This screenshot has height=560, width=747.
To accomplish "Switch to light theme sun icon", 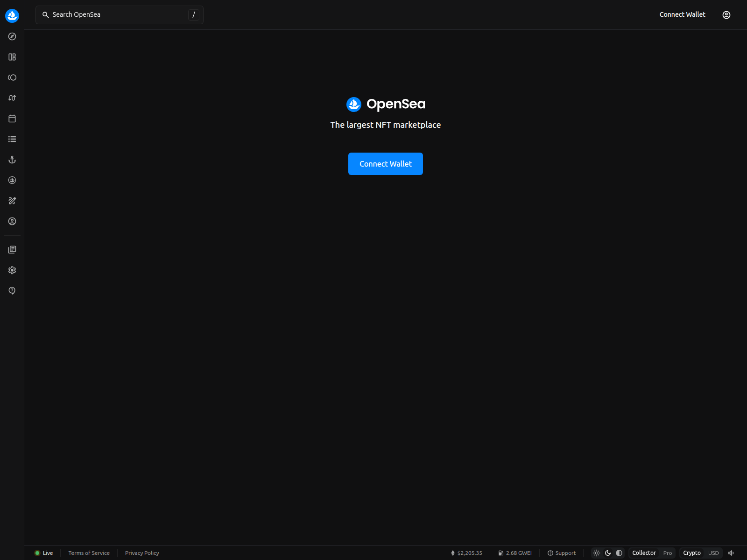I will (597, 553).
